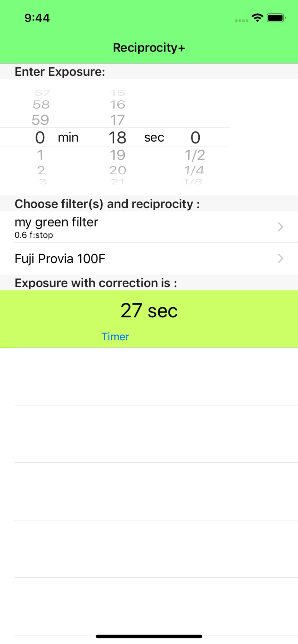Viewport: 298px width, 644px height.
Task: Expand the Fuji Provia 100F chevron
Action: click(280, 259)
